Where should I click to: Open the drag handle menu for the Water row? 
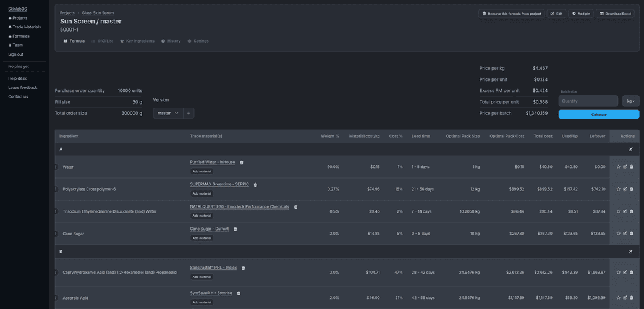pos(56,167)
